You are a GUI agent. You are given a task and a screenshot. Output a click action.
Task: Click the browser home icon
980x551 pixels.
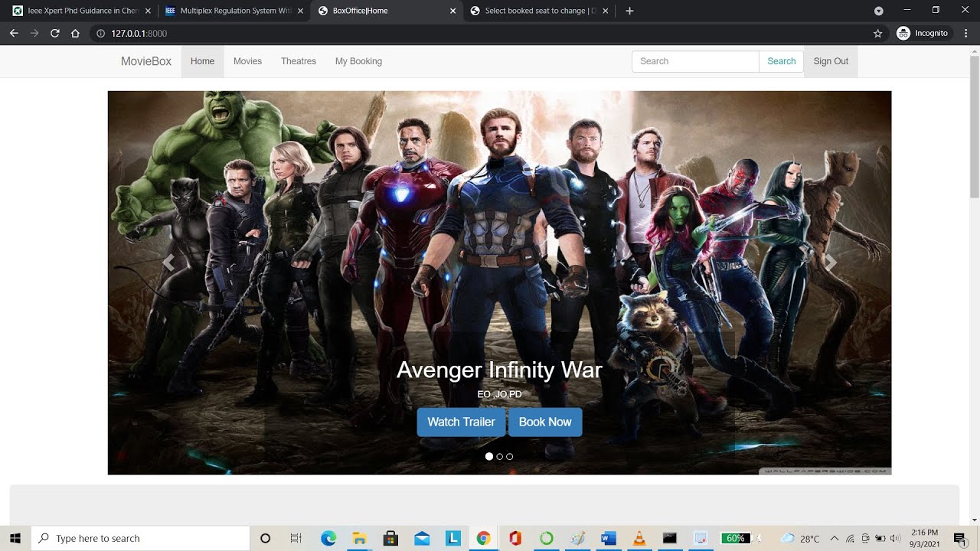point(75,34)
